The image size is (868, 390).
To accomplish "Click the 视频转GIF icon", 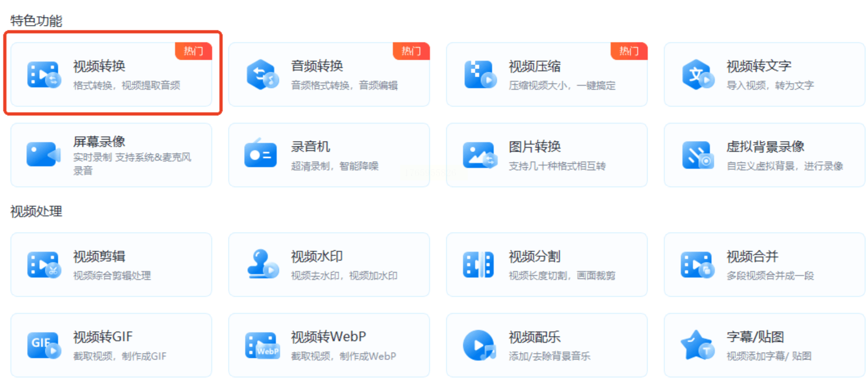I will coord(44,346).
